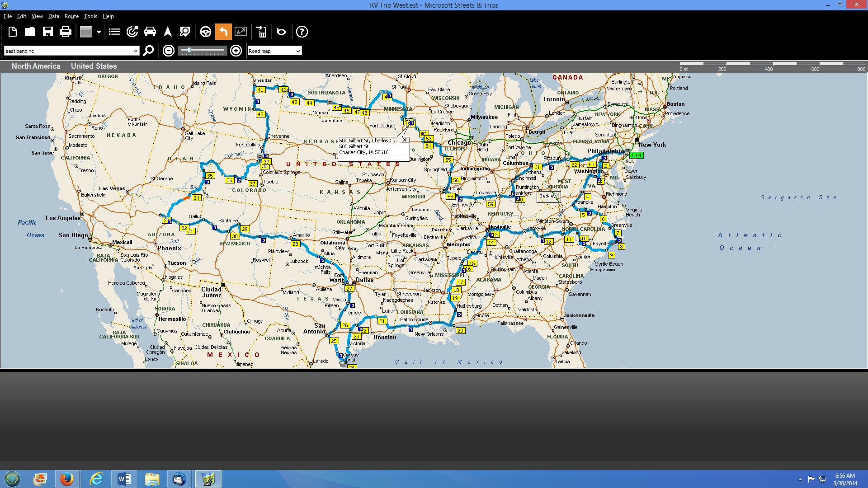This screenshot has height=488, width=868.
Task: Save the current trip with the floppy-disk icon
Action: pyautogui.click(x=47, y=32)
